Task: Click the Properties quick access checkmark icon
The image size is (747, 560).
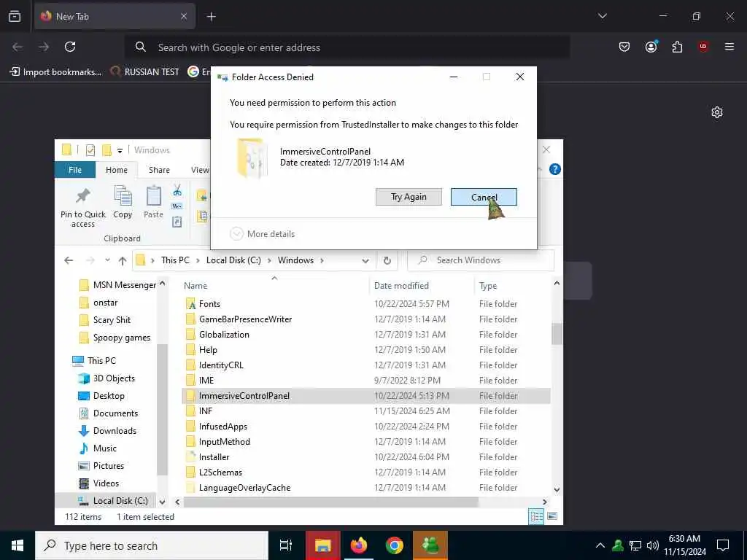Action: (90, 150)
